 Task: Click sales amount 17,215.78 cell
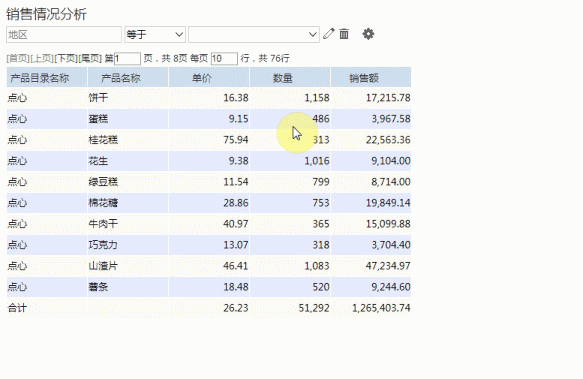click(371, 98)
